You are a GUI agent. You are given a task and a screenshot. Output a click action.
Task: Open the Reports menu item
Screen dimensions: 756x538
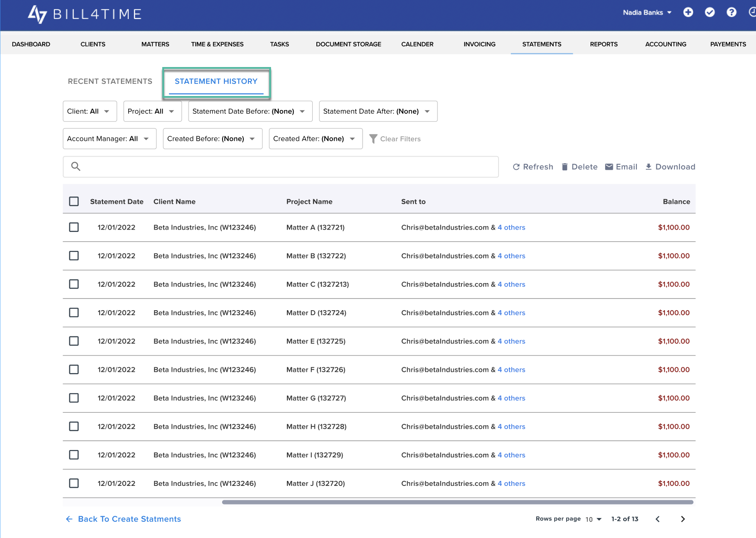604,44
